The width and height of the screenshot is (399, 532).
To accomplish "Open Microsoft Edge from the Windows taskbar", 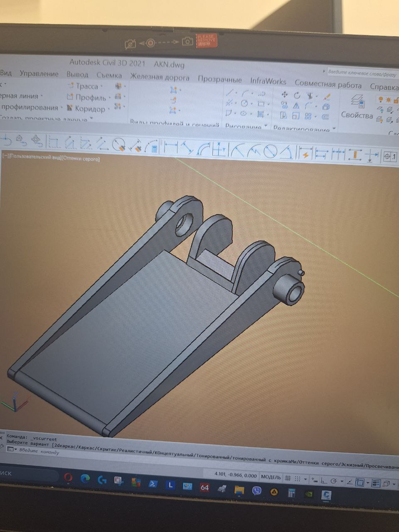I will (85, 479).
